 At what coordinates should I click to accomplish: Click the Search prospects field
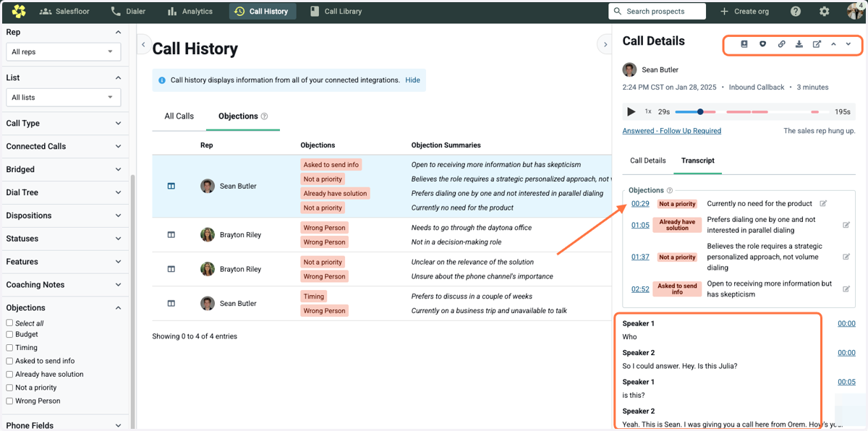point(657,12)
